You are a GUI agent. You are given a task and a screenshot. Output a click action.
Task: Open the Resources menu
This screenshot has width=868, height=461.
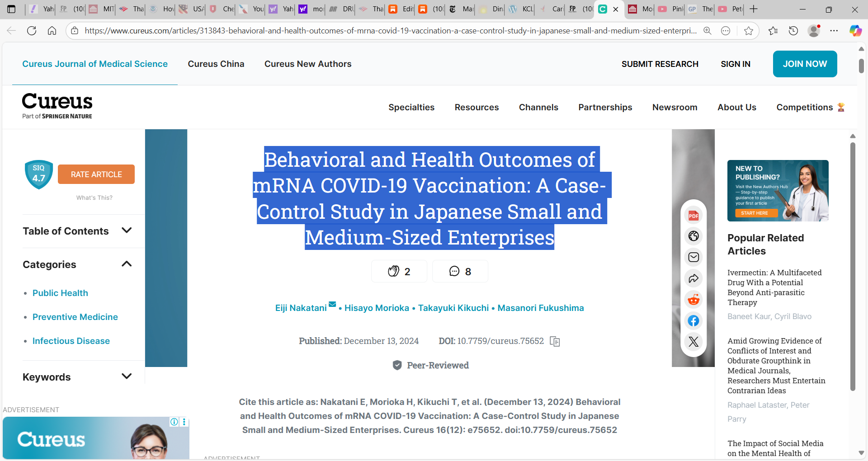476,107
